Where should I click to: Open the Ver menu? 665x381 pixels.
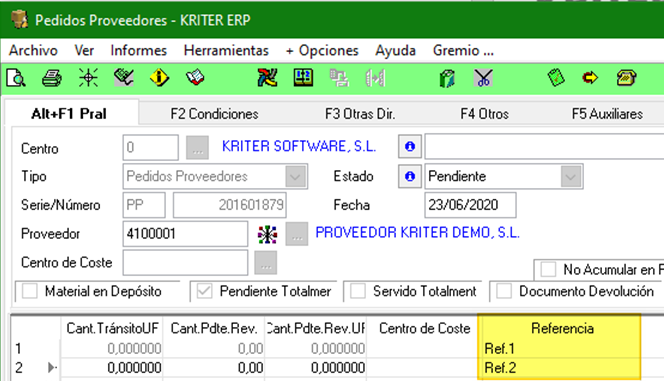(84, 50)
